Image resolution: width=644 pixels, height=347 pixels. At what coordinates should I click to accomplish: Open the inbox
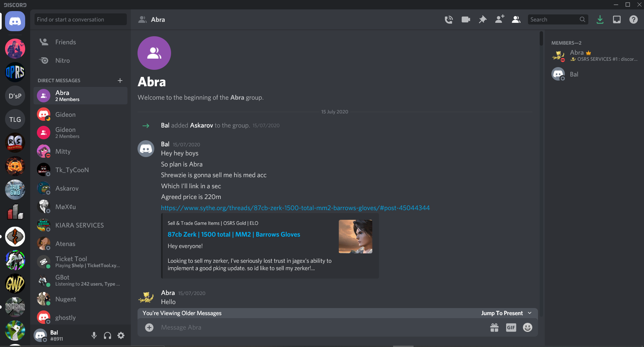tap(617, 19)
